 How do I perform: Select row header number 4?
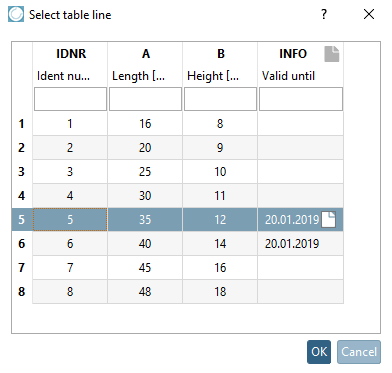[x=22, y=196]
